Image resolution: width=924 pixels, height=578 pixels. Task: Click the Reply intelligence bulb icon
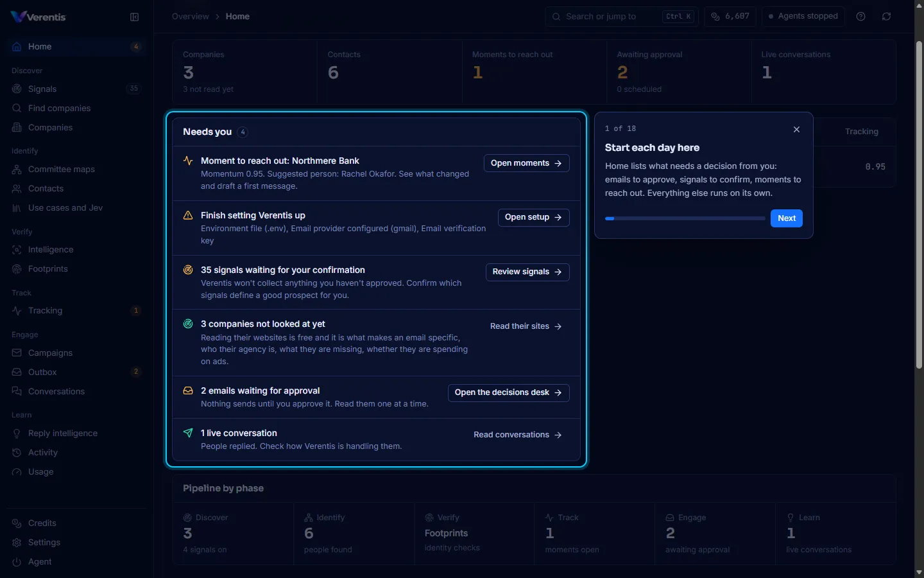click(x=17, y=433)
